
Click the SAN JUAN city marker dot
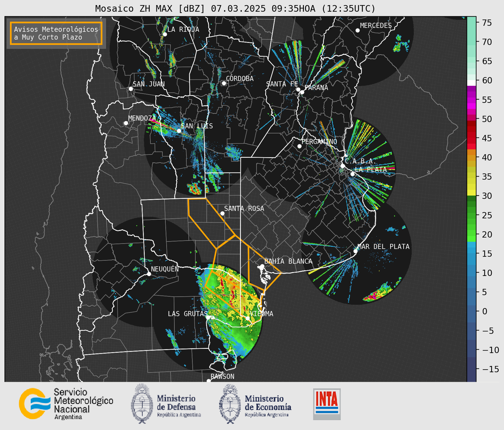tap(131, 89)
